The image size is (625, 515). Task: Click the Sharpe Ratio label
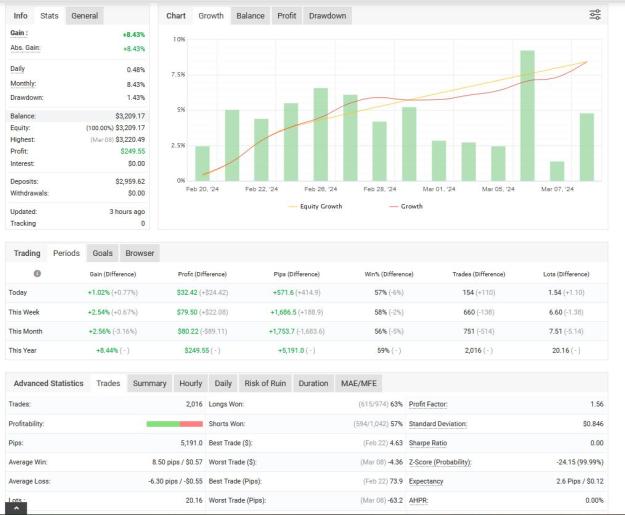pyautogui.click(x=428, y=443)
